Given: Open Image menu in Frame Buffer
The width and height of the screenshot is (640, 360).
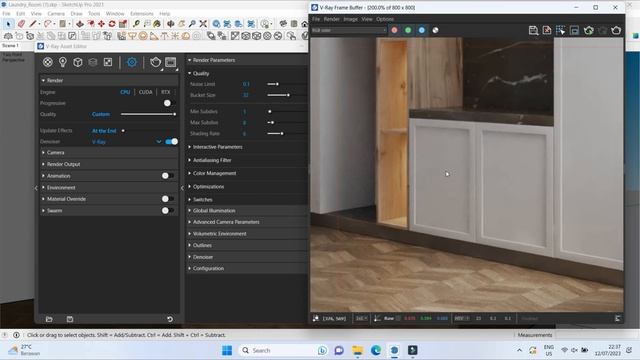Looking at the screenshot, I should tap(350, 19).
